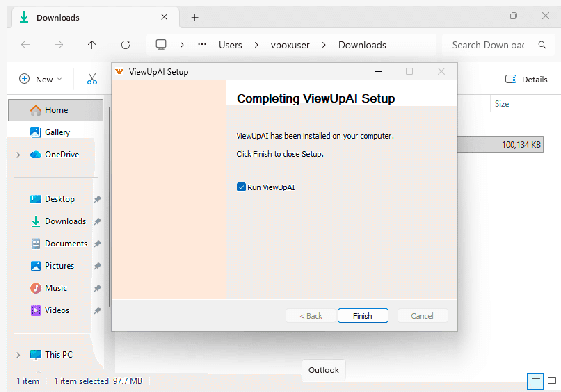Viewport: 561px width, 392px height.
Task: Select Downloads in the address breadcrumb
Action: 362,45
